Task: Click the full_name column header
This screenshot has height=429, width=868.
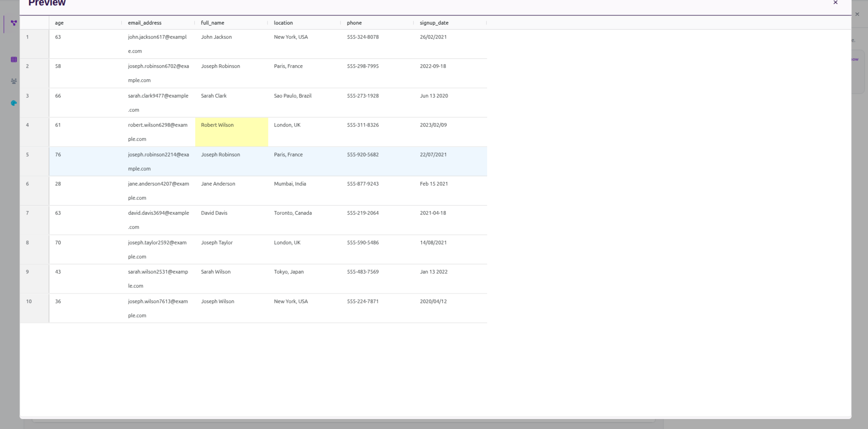Action: point(231,23)
